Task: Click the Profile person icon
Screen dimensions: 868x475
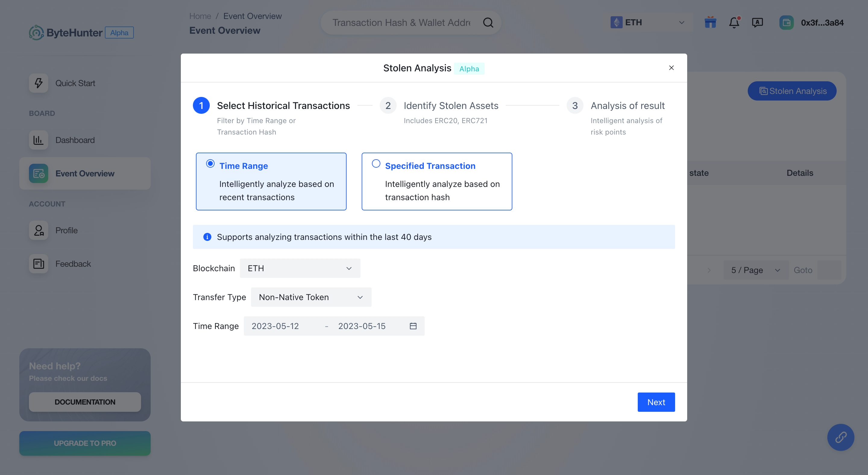Action: [x=38, y=230]
